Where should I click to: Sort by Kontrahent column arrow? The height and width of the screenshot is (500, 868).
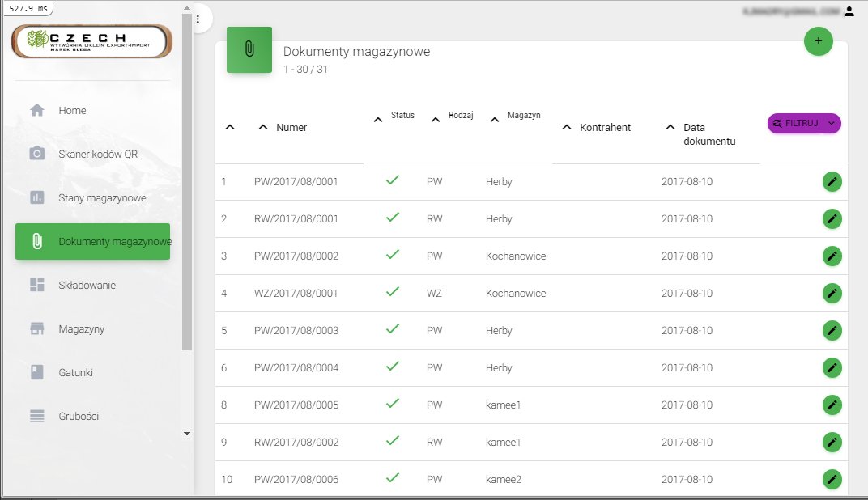(566, 127)
